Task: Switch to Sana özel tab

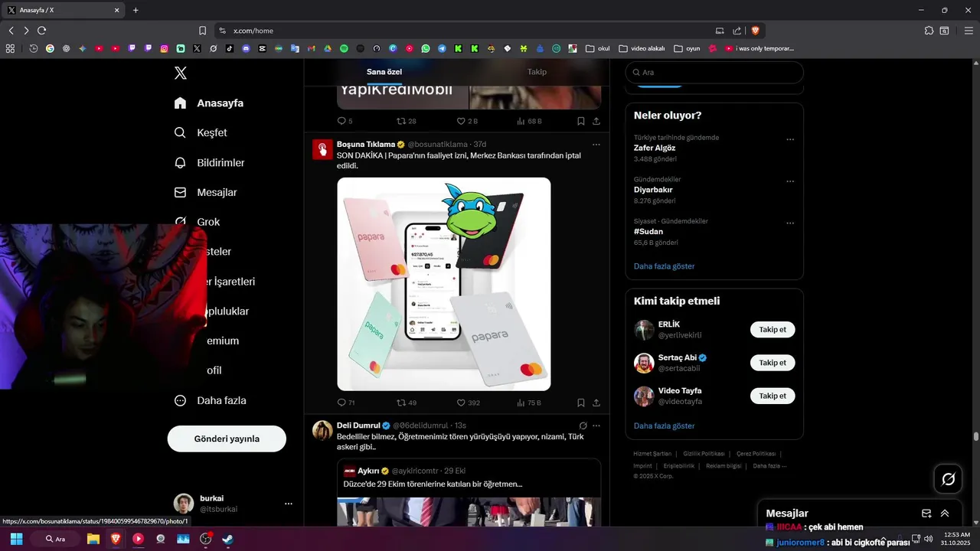Action: click(x=384, y=72)
